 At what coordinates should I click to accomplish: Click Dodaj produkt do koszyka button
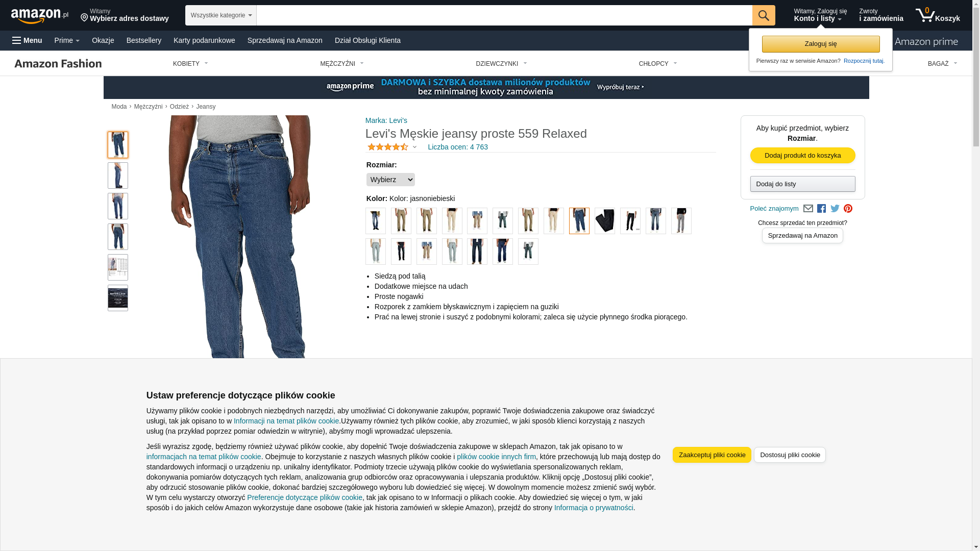(803, 156)
